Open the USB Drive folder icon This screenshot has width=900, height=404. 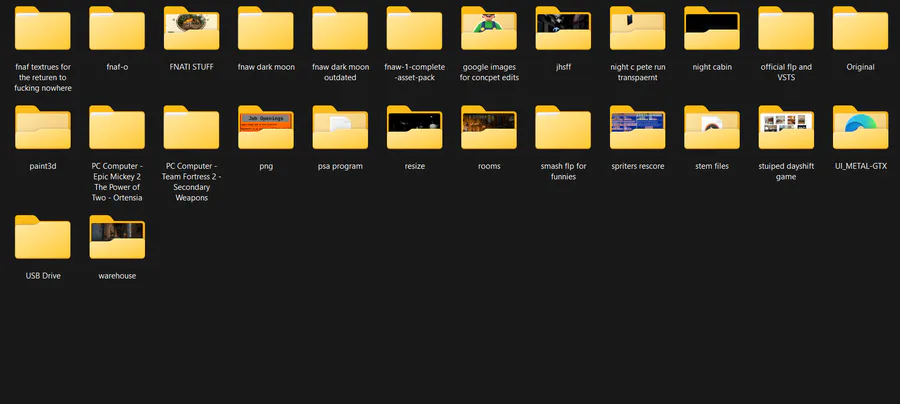pyautogui.click(x=42, y=237)
